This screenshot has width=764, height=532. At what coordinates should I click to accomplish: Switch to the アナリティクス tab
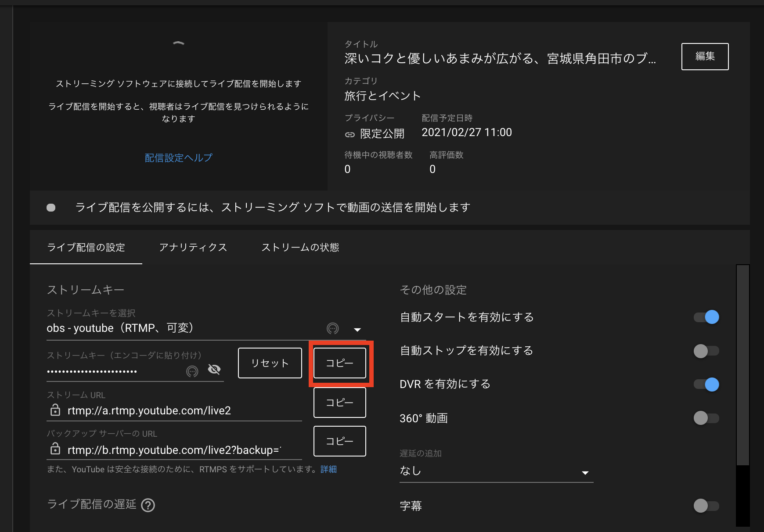click(193, 247)
